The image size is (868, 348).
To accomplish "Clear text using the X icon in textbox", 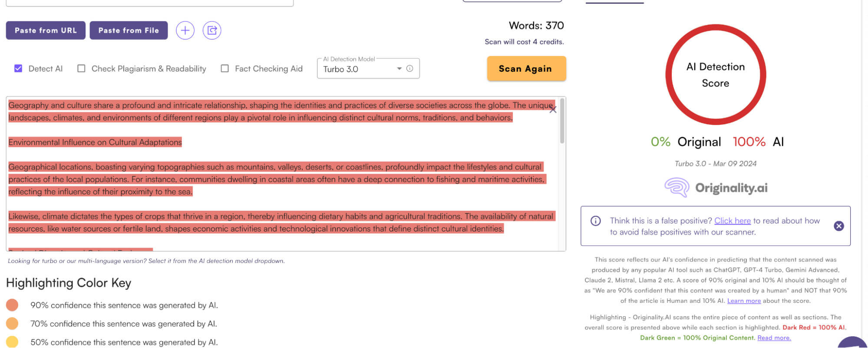I will pyautogui.click(x=552, y=110).
